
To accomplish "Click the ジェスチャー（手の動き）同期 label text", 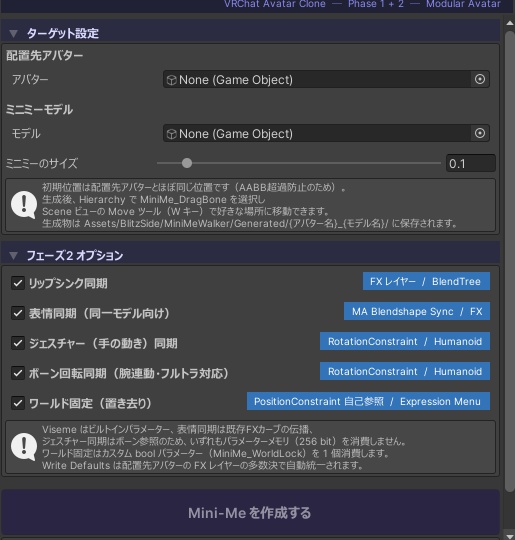I will pos(103,343).
